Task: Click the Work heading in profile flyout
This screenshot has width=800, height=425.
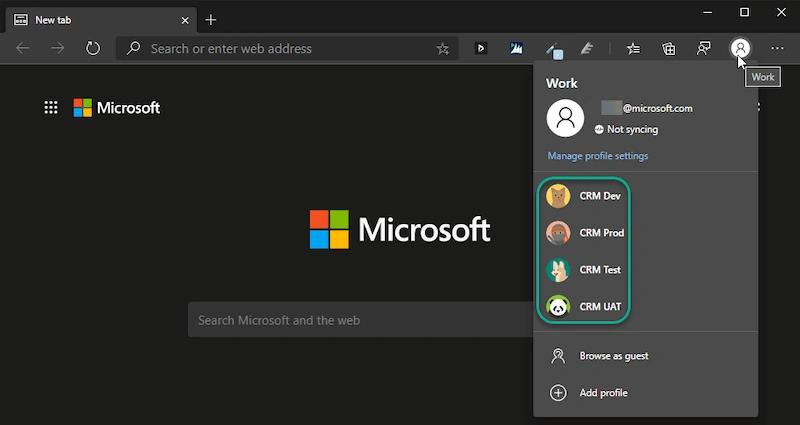Action: 562,83
